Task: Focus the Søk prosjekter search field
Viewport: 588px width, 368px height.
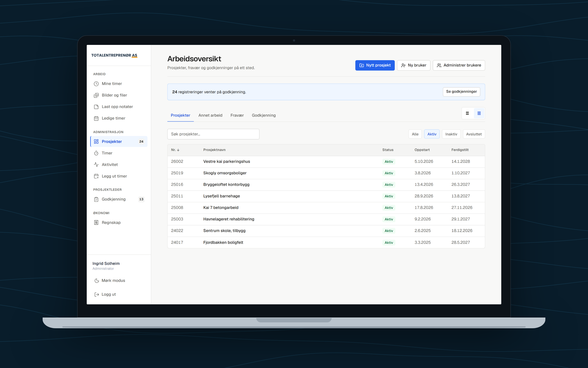Action: point(213,134)
